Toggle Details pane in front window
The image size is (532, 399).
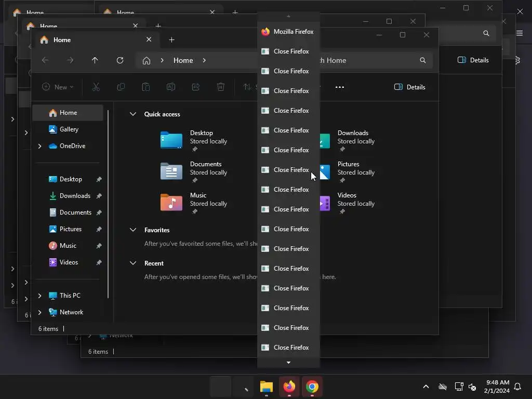(x=410, y=87)
